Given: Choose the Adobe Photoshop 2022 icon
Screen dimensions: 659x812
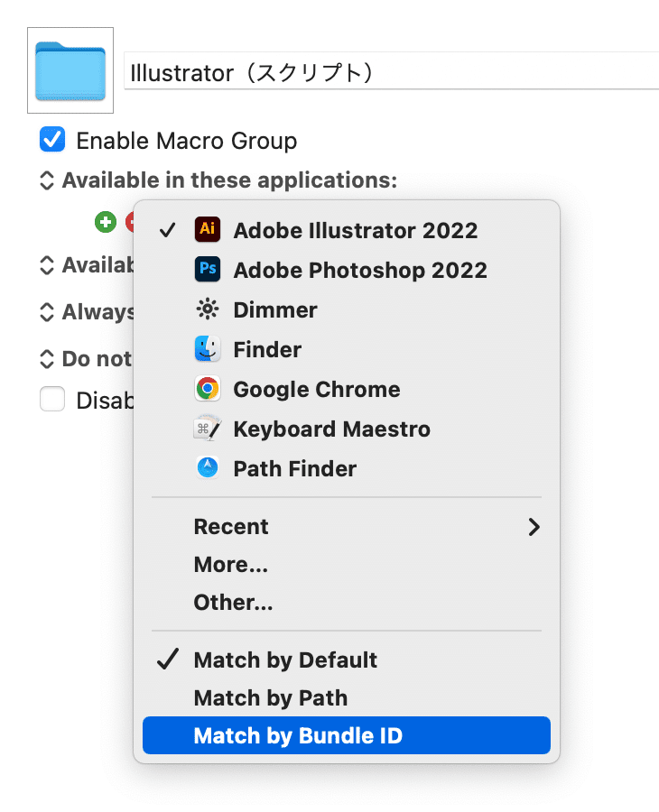Looking at the screenshot, I should pos(208,269).
